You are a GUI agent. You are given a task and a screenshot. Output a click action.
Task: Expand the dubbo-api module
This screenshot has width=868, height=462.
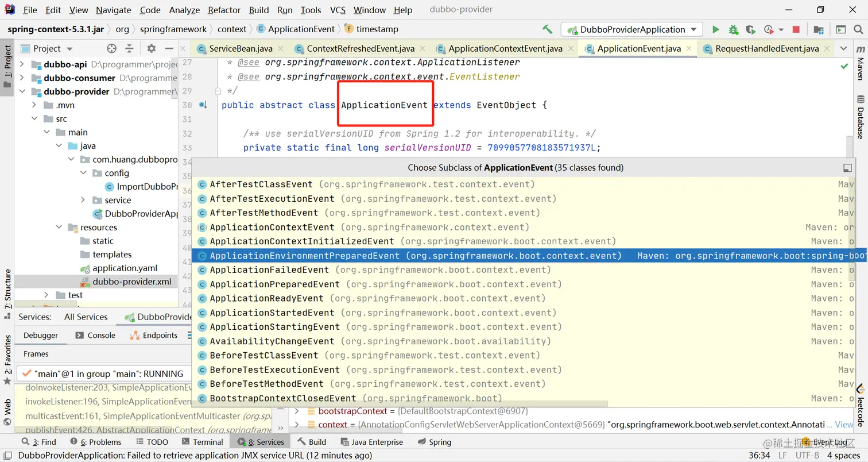22,64
